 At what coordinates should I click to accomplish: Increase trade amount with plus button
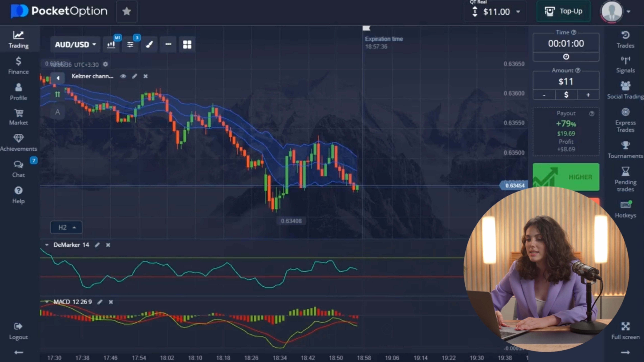[x=588, y=95]
